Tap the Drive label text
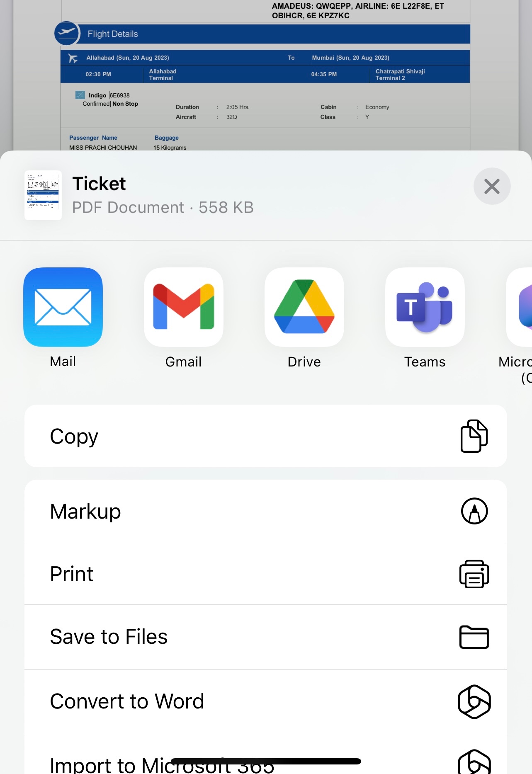 [304, 362]
